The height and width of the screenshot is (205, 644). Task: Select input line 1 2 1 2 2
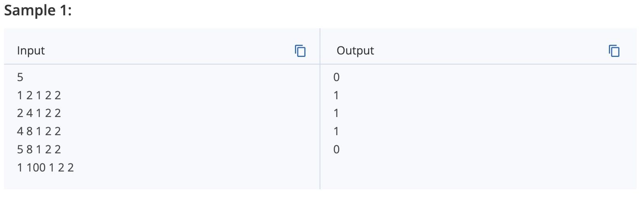39,95
